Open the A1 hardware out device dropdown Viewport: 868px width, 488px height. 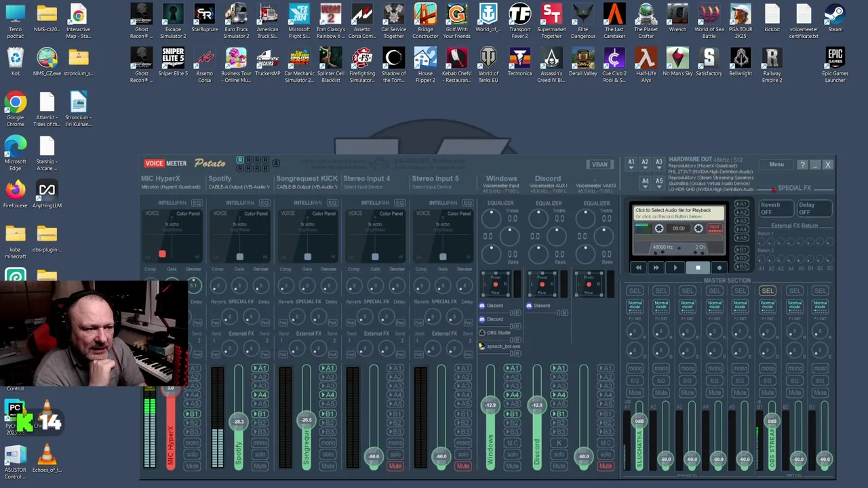631,163
